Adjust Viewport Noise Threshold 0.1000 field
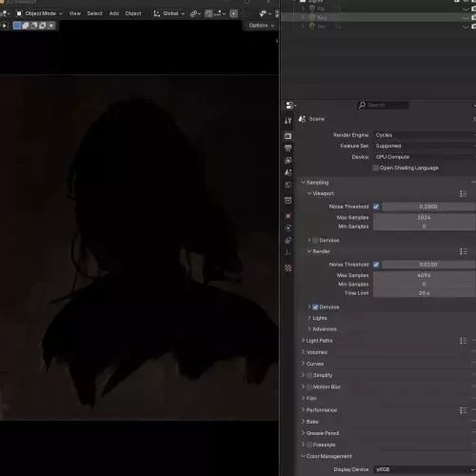 click(x=428, y=207)
